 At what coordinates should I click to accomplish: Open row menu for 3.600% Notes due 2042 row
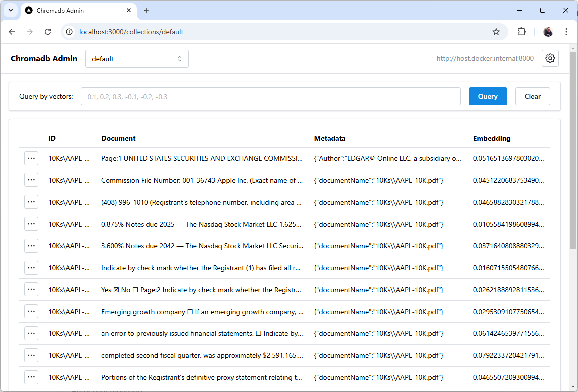click(x=31, y=246)
